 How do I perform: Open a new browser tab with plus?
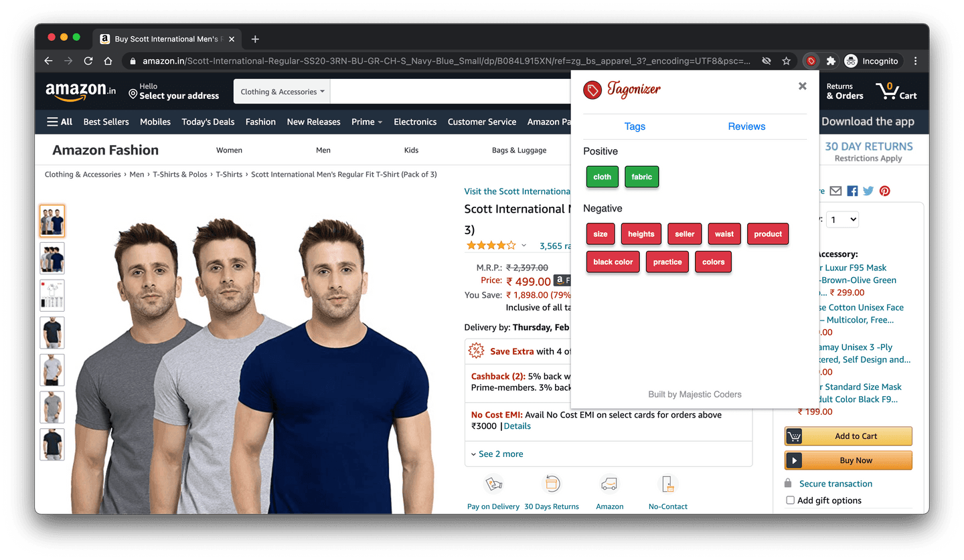coord(255,39)
